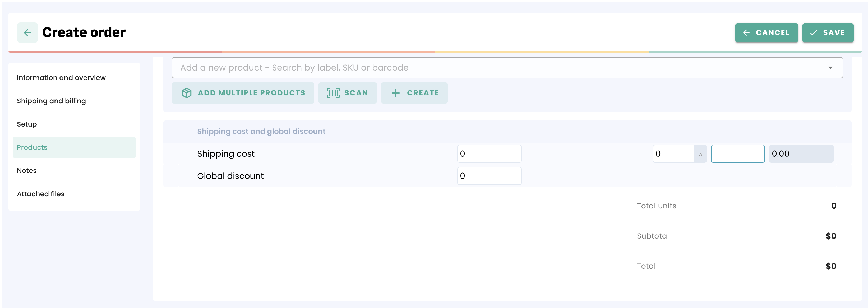868x308 pixels.
Task: Open the Notes section
Action: [x=27, y=171]
